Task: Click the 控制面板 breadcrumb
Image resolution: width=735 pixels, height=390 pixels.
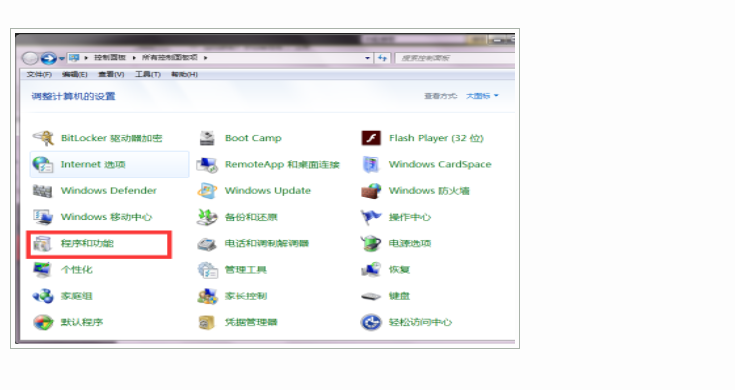Action: tap(110, 57)
